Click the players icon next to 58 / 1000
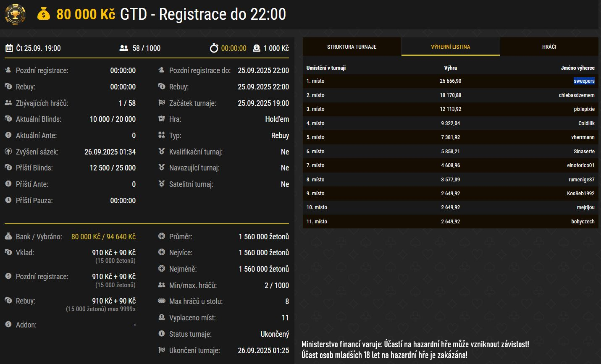This screenshot has height=364, width=601. coord(123,48)
